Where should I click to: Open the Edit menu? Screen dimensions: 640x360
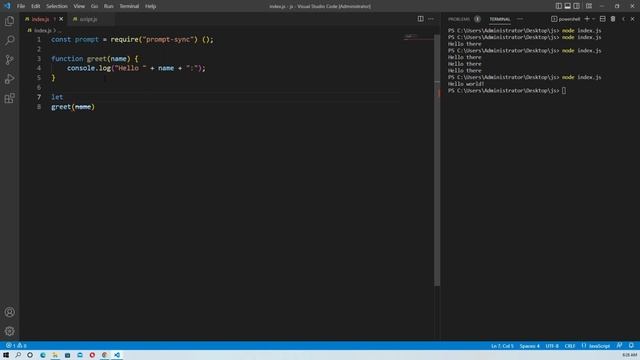point(36,6)
